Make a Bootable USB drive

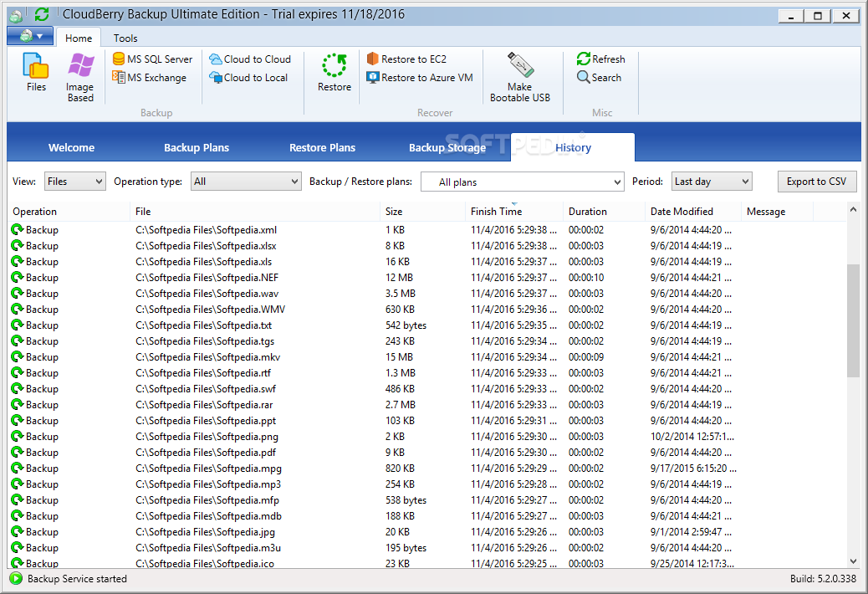click(x=520, y=77)
